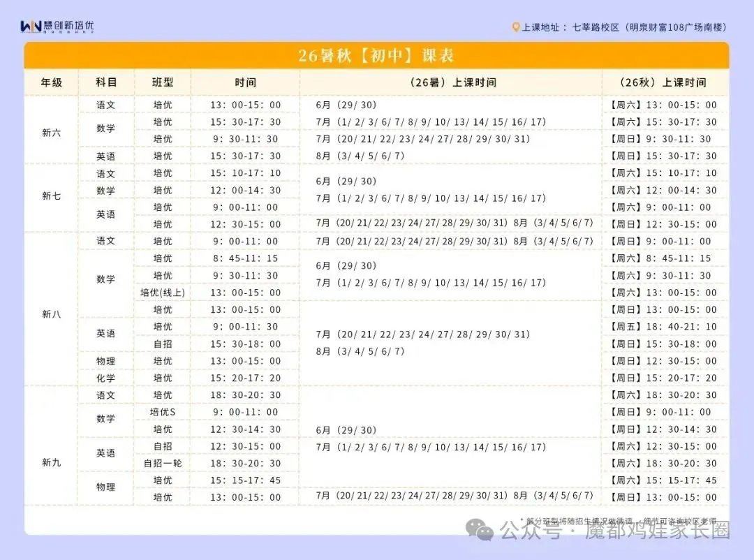Viewport: 754px width, 560px height.
Task: Select the 七莘路校区（明泉财富108广场南楼）address text
Action: coord(649,27)
